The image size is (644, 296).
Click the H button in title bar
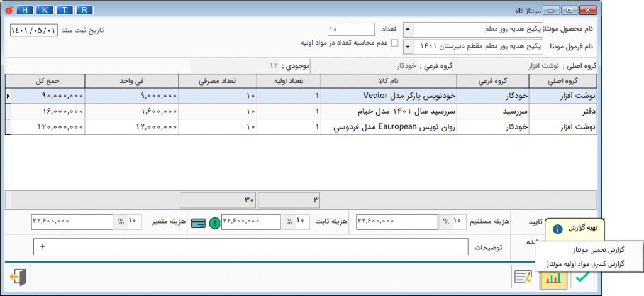coord(26,10)
